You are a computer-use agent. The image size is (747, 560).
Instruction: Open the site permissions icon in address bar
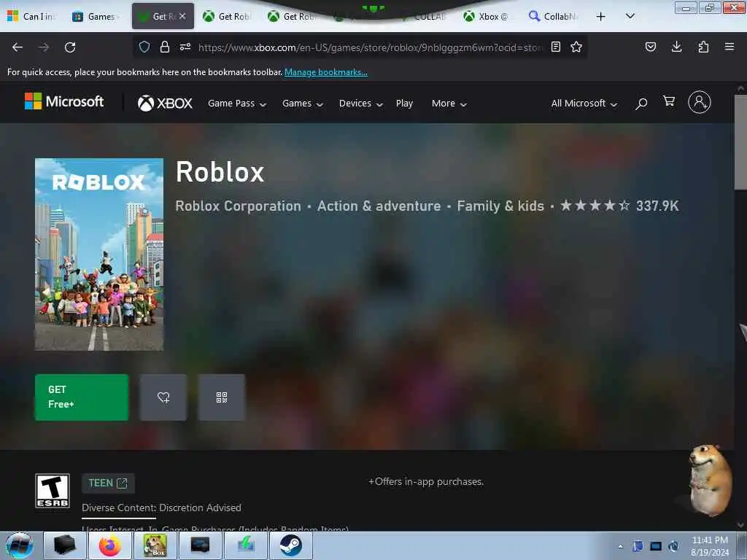[185, 47]
